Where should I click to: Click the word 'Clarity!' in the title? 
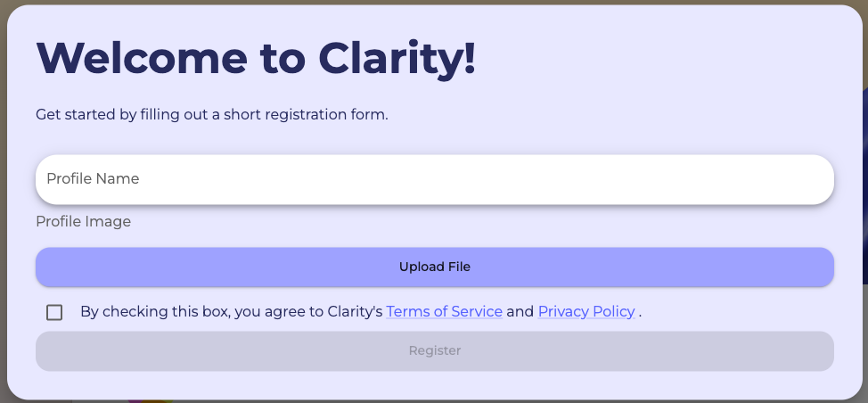[x=397, y=59]
